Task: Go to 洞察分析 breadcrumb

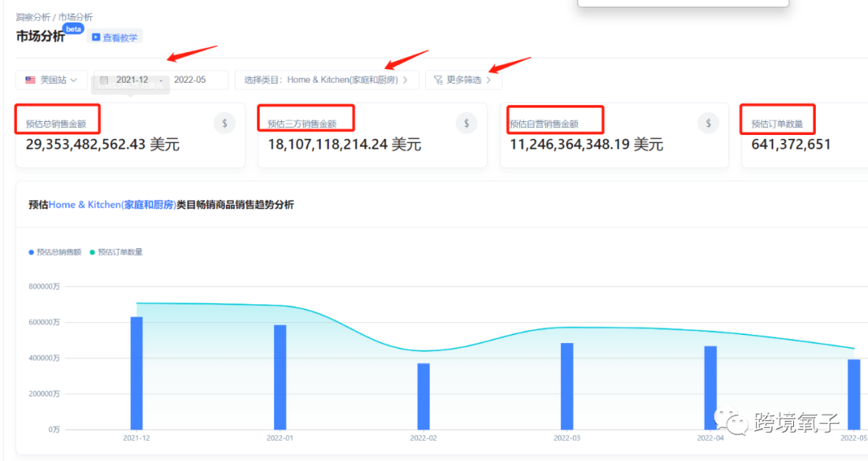Action: pos(33,17)
